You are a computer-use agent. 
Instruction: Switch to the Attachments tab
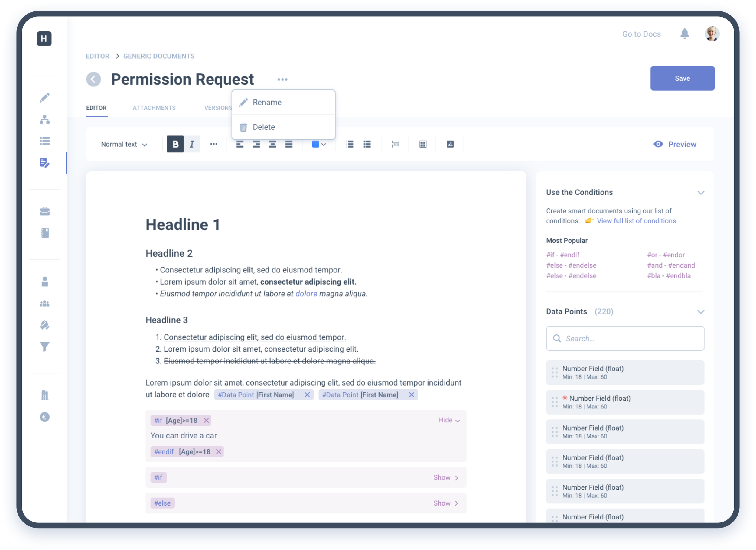(x=154, y=108)
